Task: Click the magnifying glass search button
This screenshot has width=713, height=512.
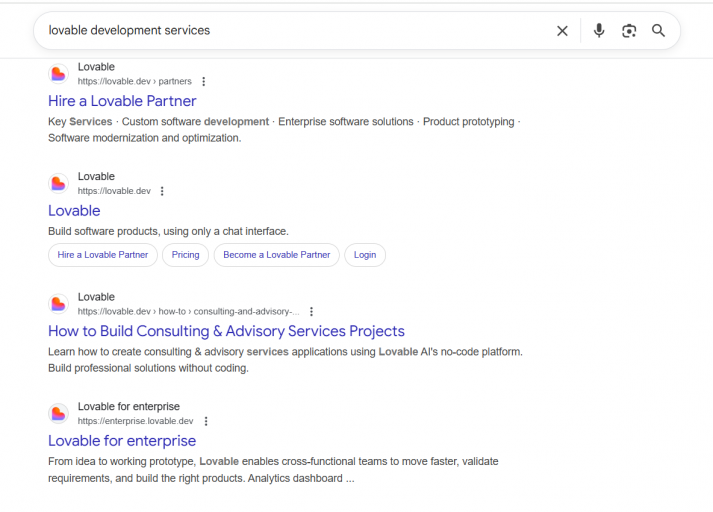Action: click(659, 31)
